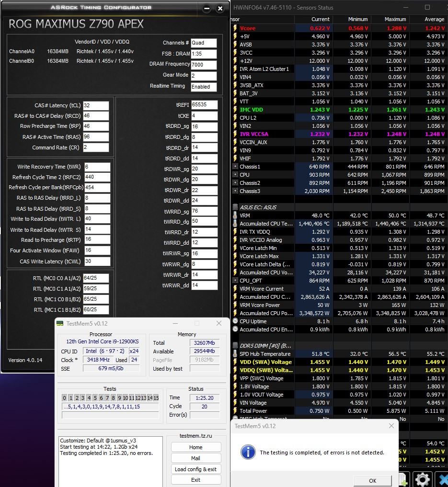This screenshot has height=487, width=448.
Task: Click the Exit button in TestMem5
Action: [x=195, y=480]
